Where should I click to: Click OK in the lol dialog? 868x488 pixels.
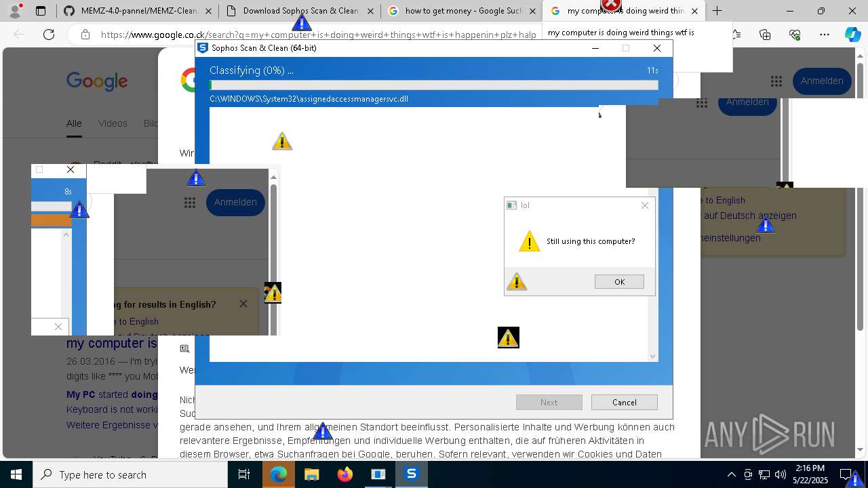pos(619,282)
